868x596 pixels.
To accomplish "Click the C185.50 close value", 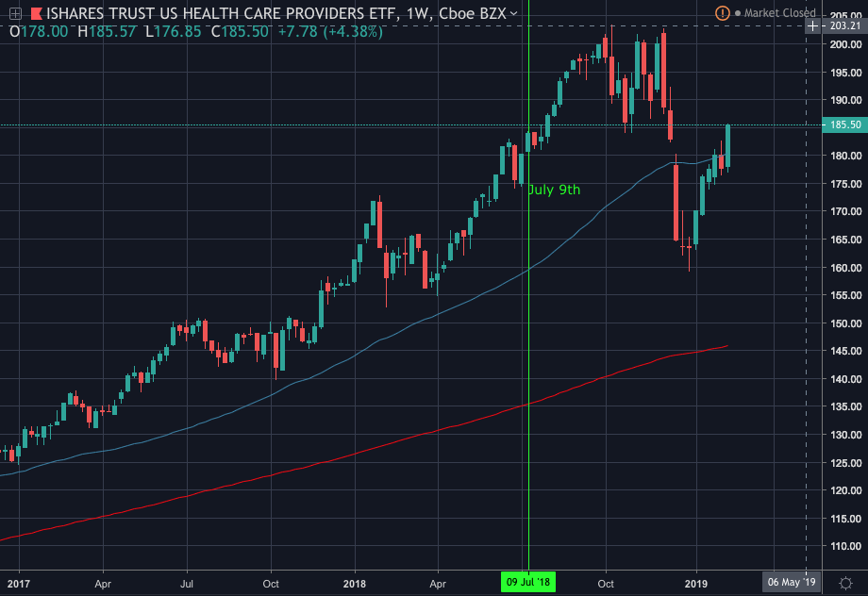I will tap(241, 31).
